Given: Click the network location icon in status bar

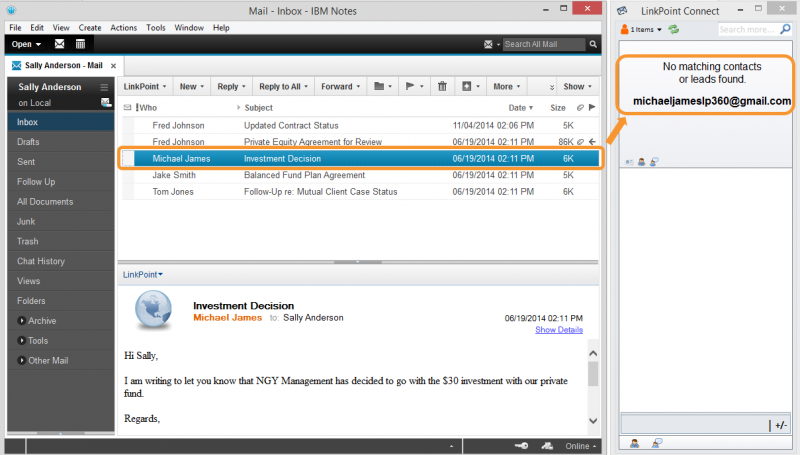Looking at the screenshot, I should point(547,446).
